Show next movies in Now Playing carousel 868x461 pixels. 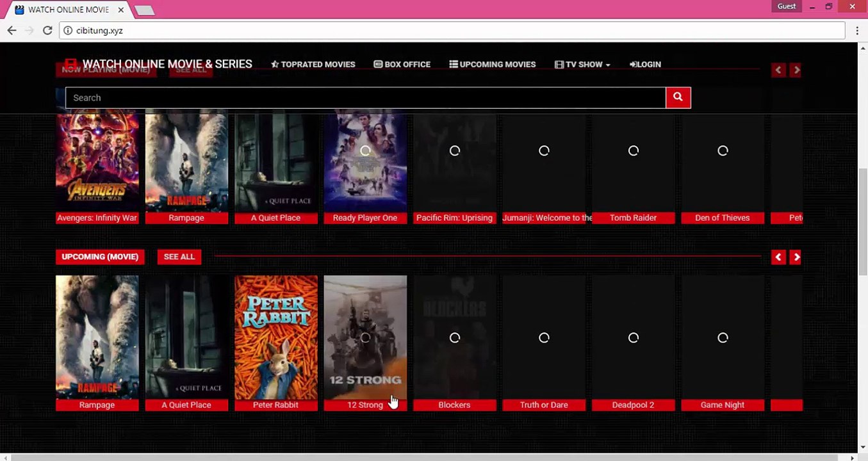[x=796, y=70]
